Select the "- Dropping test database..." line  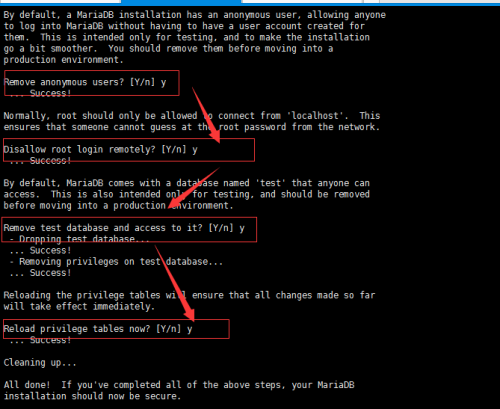79,239
